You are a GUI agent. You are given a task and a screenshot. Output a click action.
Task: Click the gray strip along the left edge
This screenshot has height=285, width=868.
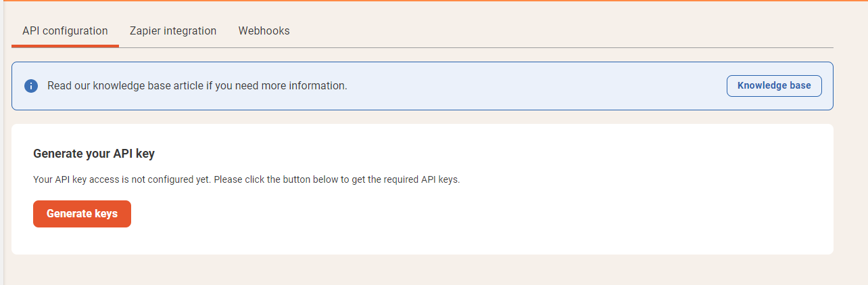(x=2, y=142)
